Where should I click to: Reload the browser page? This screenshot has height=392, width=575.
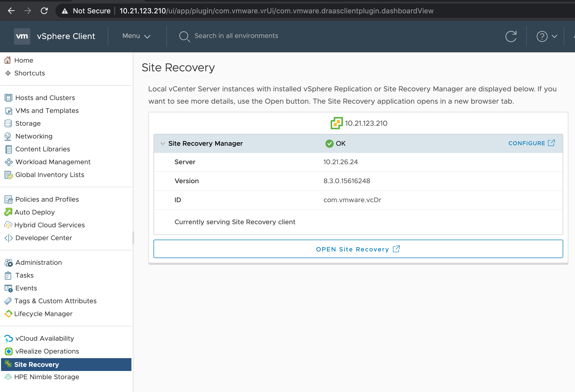tap(44, 11)
